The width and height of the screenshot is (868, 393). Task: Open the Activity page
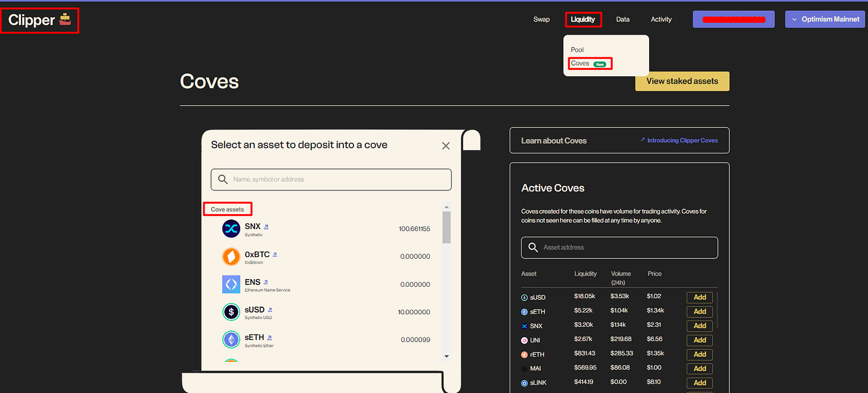(661, 20)
